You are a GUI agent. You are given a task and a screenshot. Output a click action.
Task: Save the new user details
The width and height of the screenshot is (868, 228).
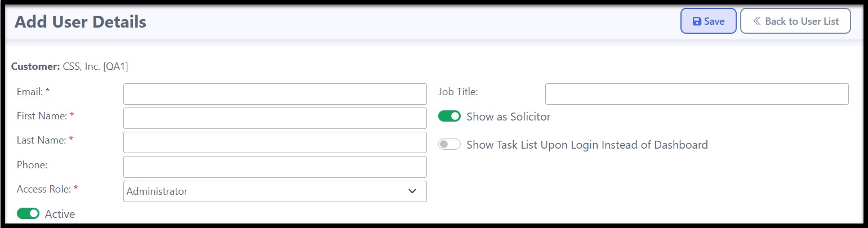(709, 21)
